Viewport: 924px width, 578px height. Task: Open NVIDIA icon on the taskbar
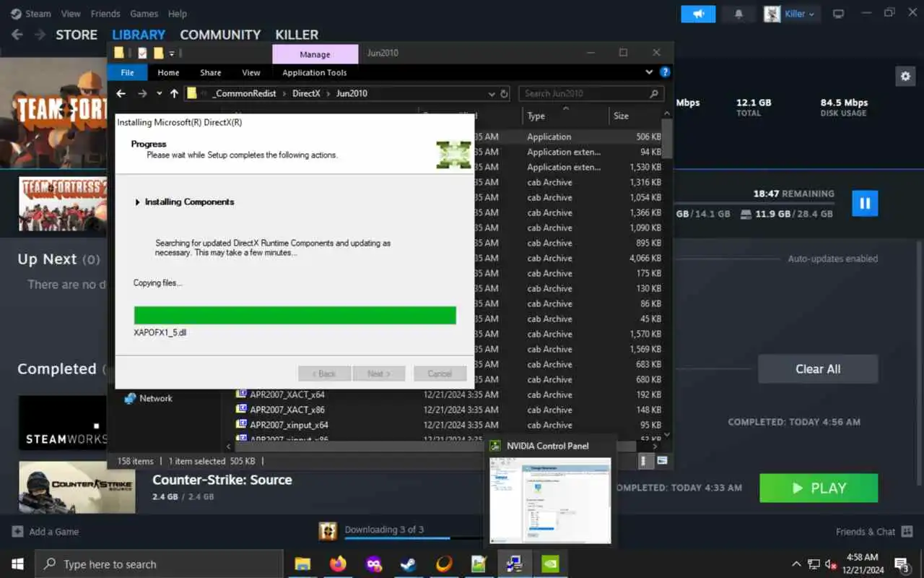tap(550, 564)
